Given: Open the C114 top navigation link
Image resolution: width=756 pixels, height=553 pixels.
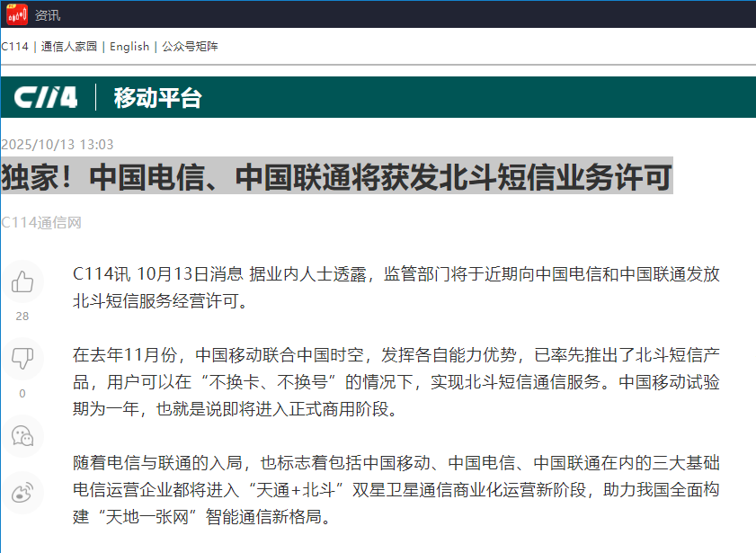Looking at the screenshot, I should [14, 46].
